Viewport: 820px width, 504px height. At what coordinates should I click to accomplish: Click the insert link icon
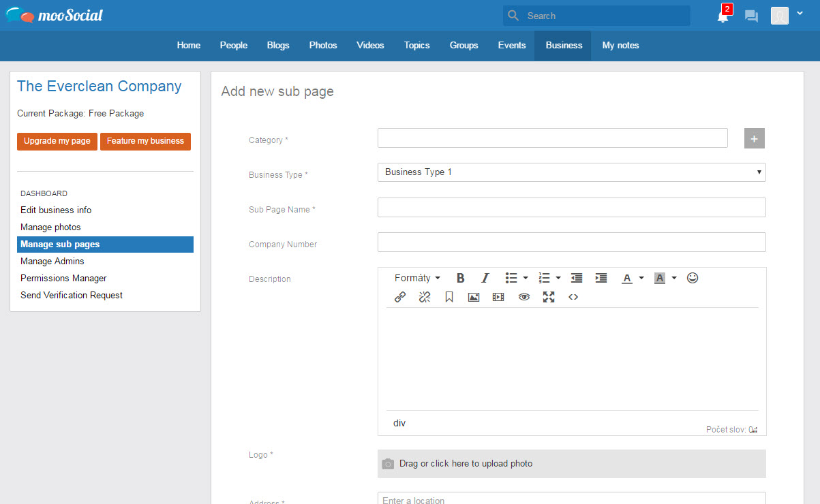click(400, 297)
